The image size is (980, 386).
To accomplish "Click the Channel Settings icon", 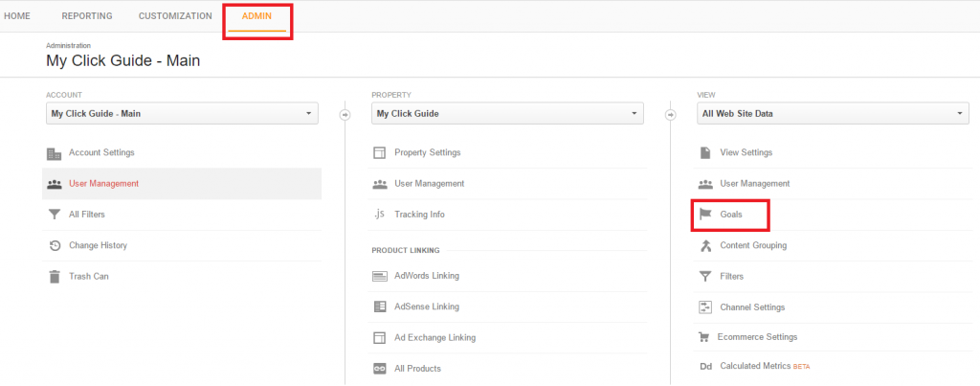I will pyautogui.click(x=705, y=307).
